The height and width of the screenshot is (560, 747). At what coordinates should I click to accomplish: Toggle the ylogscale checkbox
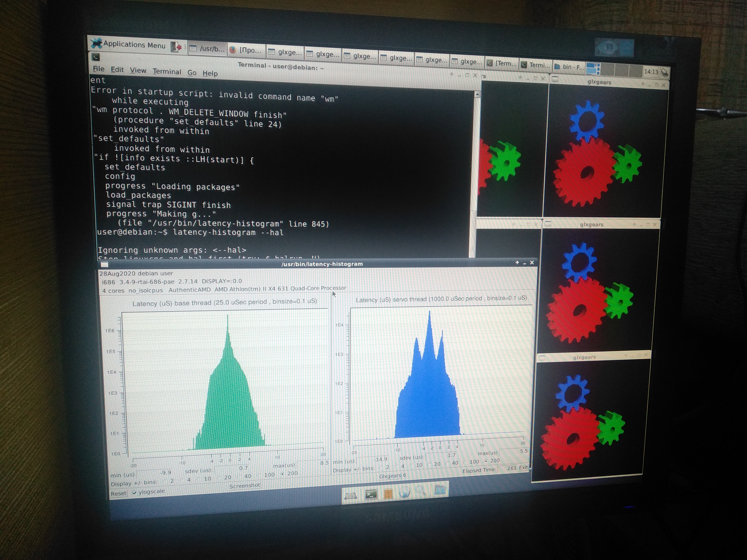(134, 493)
